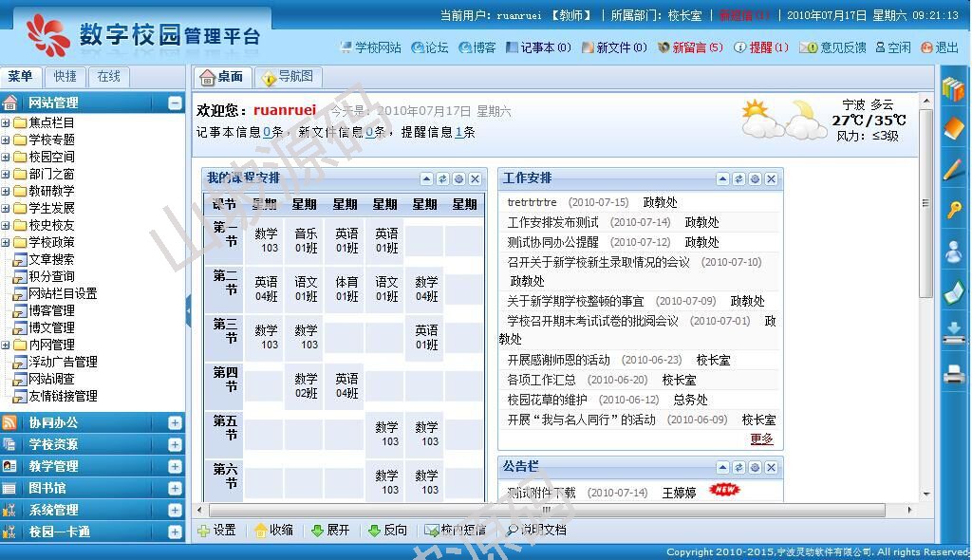The width and height of the screenshot is (972, 560).
Task: Close the 公告栏 panel
Action: pyautogui.click(x=771, y=468)
